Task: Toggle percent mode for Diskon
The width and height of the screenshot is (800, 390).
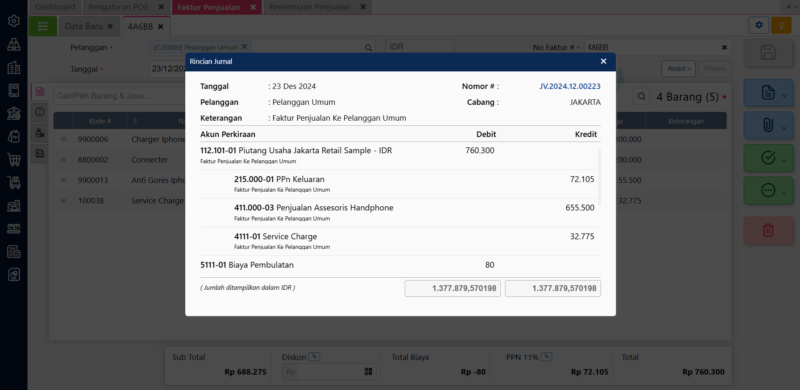Action: click(x=314, y=357)
